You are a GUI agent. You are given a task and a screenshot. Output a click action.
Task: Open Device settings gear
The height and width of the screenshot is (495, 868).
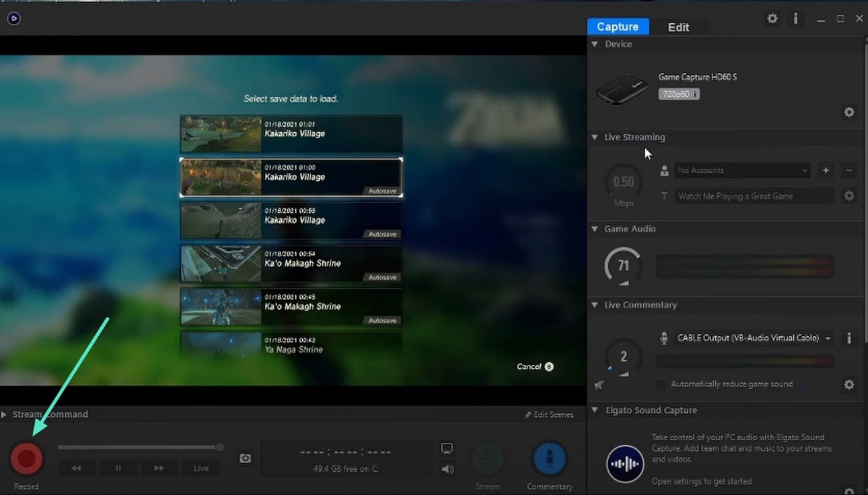849,112
